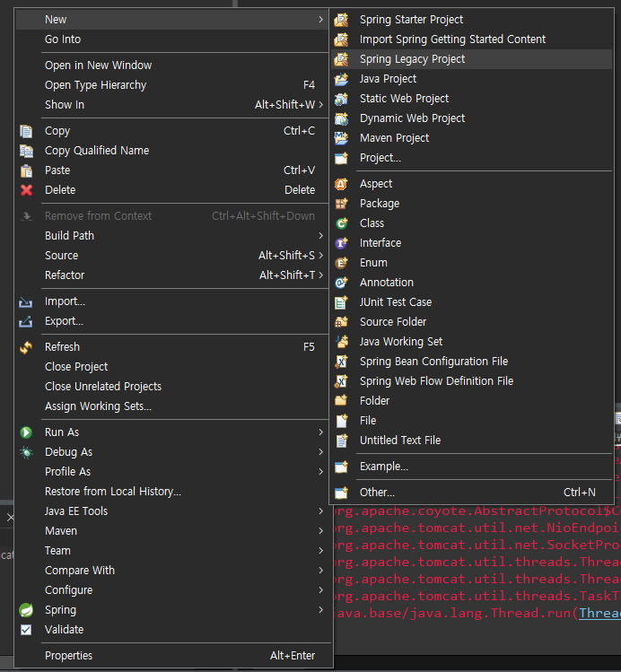Viewport: 621px width, 672px height.
Task: Click the Annotation icon
Action: 341,283
